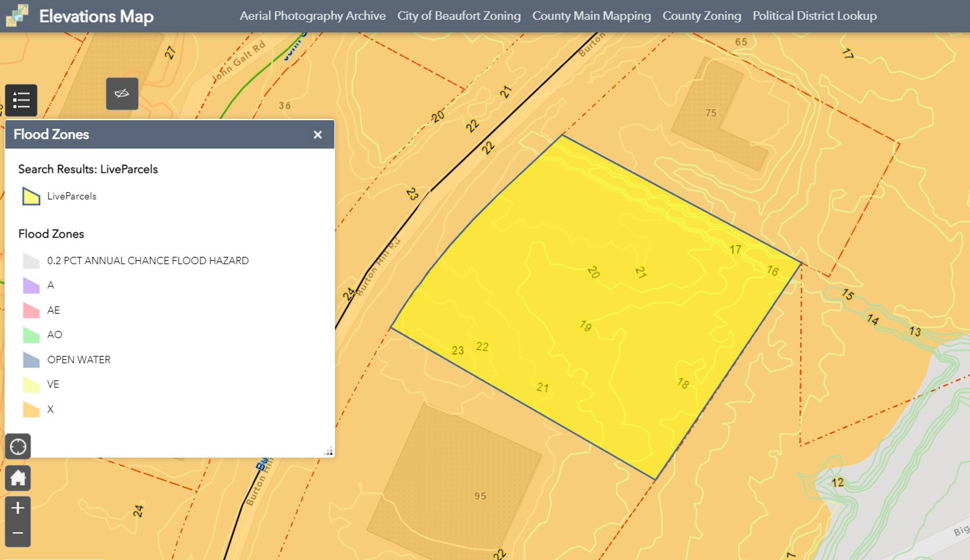Click the yellow LiveParcels legend swatch
The width and height of the screenshot is (970, 560).
31,196
